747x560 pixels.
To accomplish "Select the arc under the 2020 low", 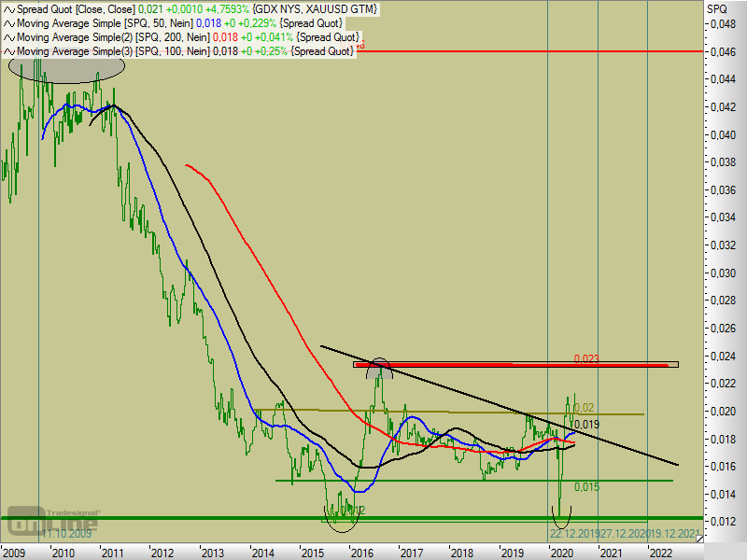I will [x=561, y=518].
